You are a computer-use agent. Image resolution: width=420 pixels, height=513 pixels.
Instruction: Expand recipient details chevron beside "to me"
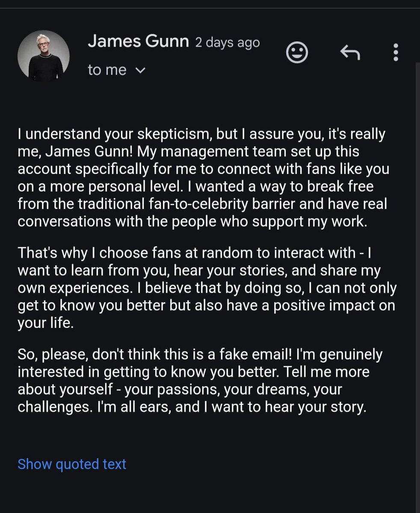pos(140,70)
